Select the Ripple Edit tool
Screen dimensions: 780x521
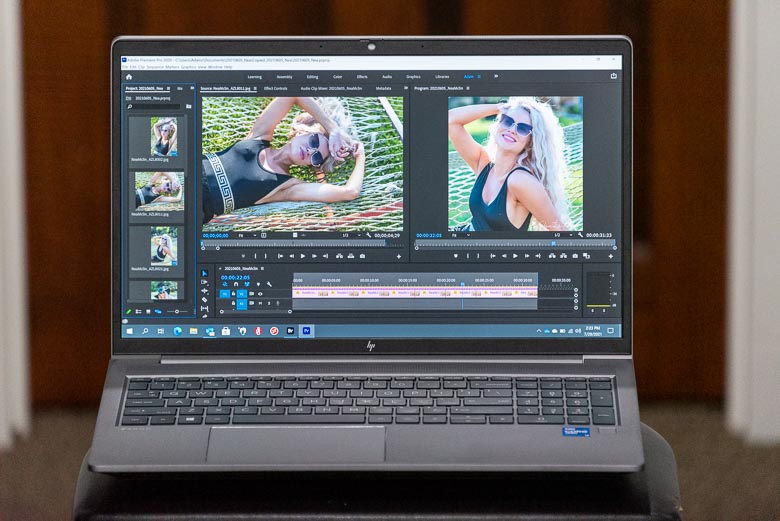pyautogui.click(x=204, y=291)
